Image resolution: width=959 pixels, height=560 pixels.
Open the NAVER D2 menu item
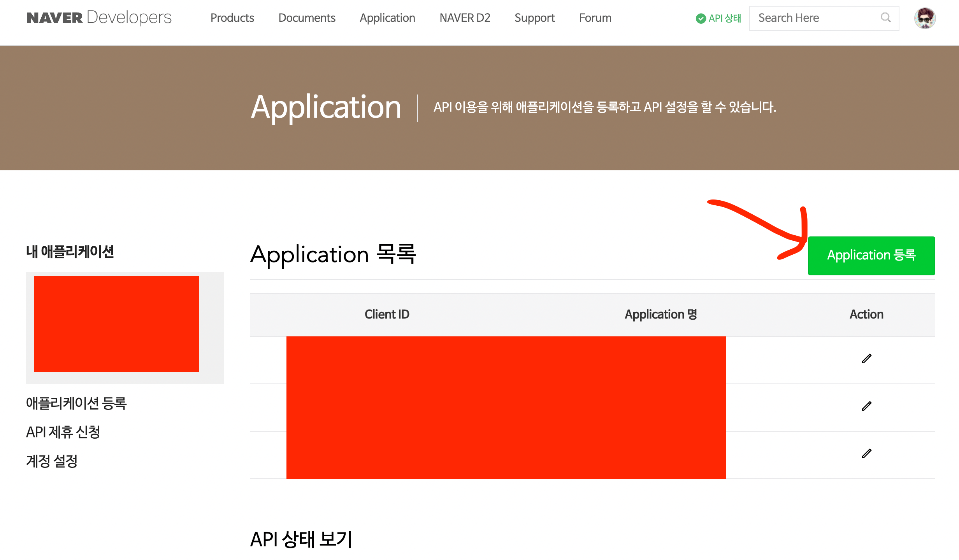[465, 18]
